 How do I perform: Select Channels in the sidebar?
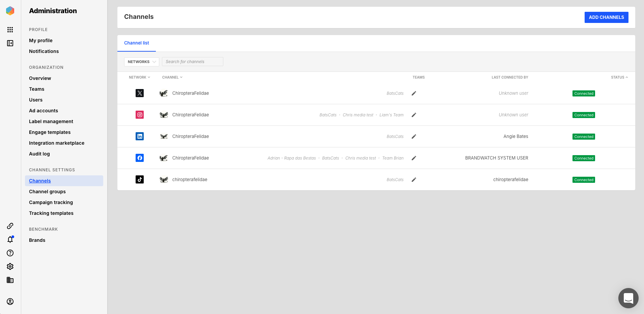[64, 181]
